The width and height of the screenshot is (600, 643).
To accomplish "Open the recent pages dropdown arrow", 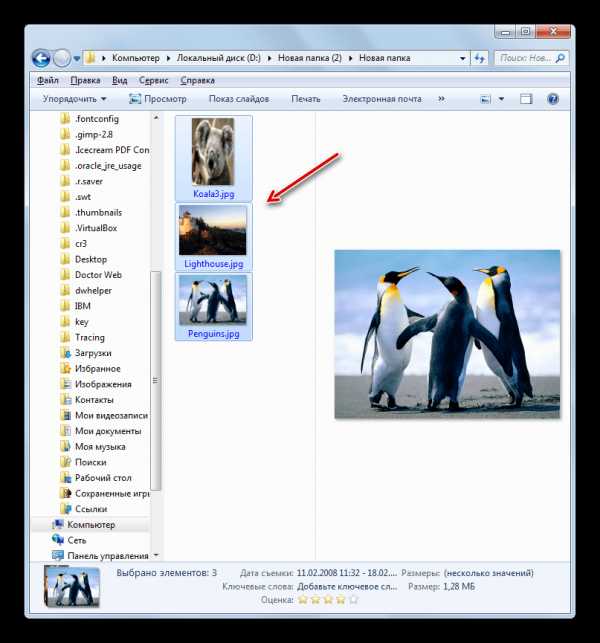I will click(x=77, y=59).
